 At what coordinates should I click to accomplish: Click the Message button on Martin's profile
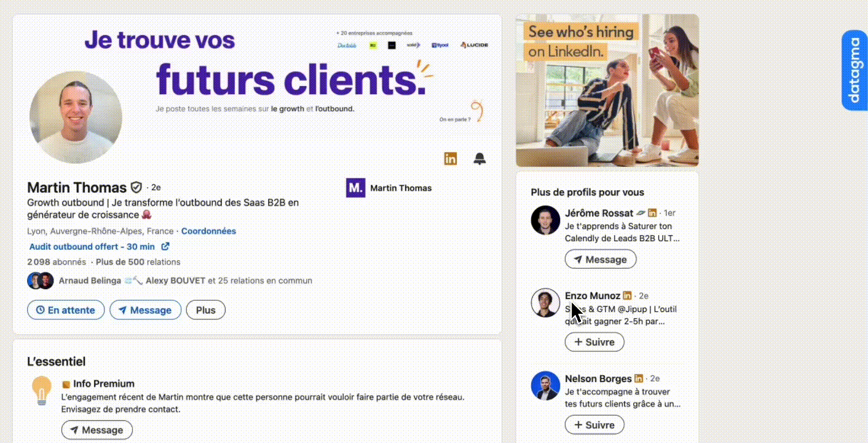(145, 310)
